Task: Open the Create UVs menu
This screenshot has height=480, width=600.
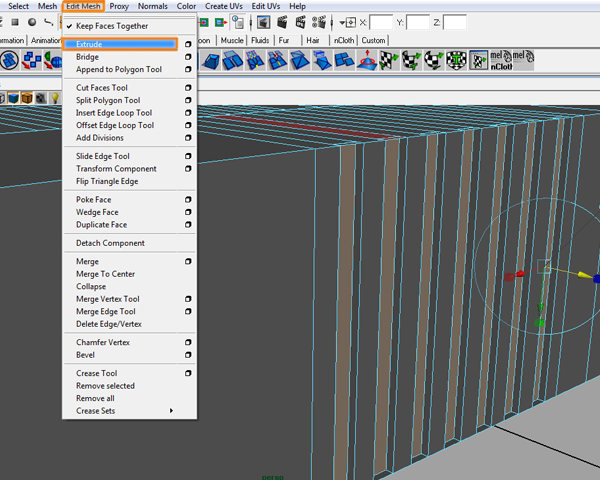Action: 223,6
